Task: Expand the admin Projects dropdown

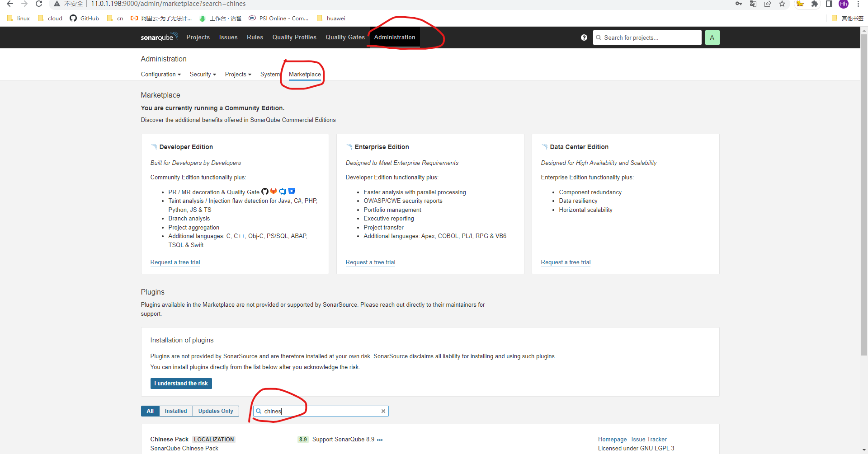Action: point(238,75)
